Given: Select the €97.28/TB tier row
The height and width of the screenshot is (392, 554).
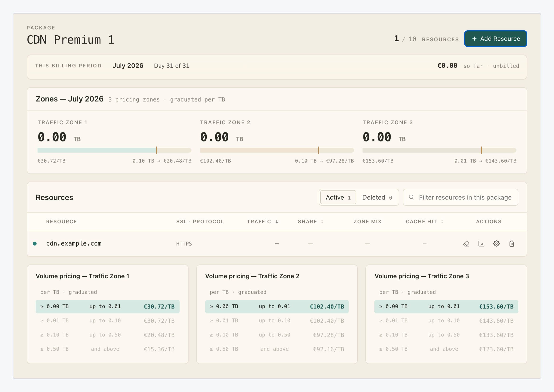Looking at the screenshot, I should point(277,335).
